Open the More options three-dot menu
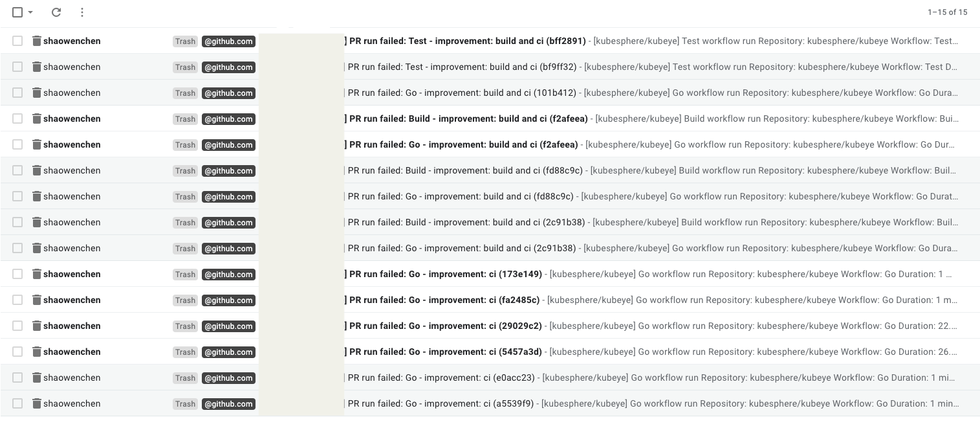The image size is (980, 428). click(82, 12)
